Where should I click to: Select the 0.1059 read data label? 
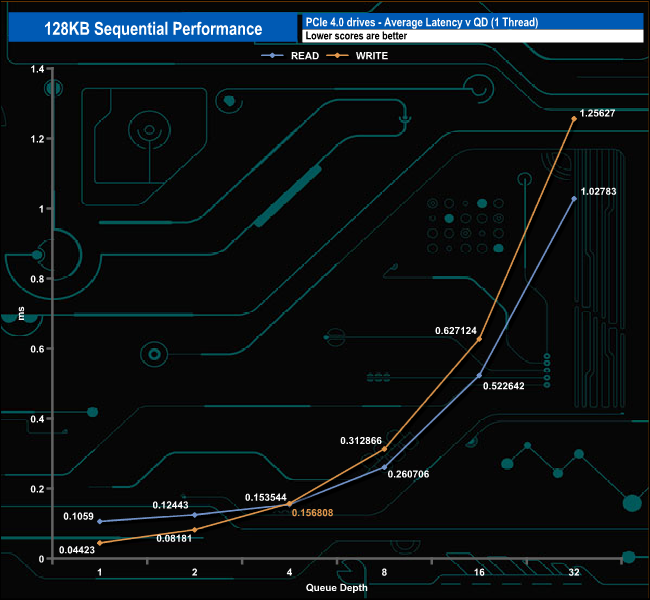click(78, 516)
